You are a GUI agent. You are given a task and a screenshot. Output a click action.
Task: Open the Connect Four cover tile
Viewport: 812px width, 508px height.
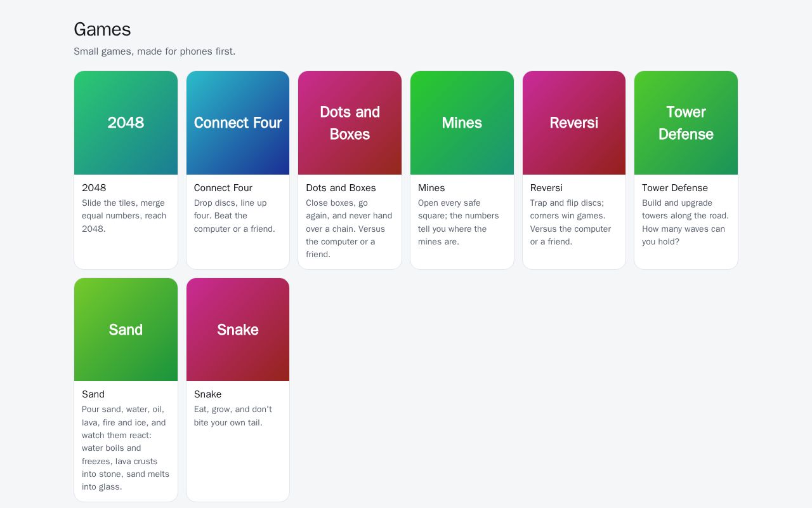238,123
